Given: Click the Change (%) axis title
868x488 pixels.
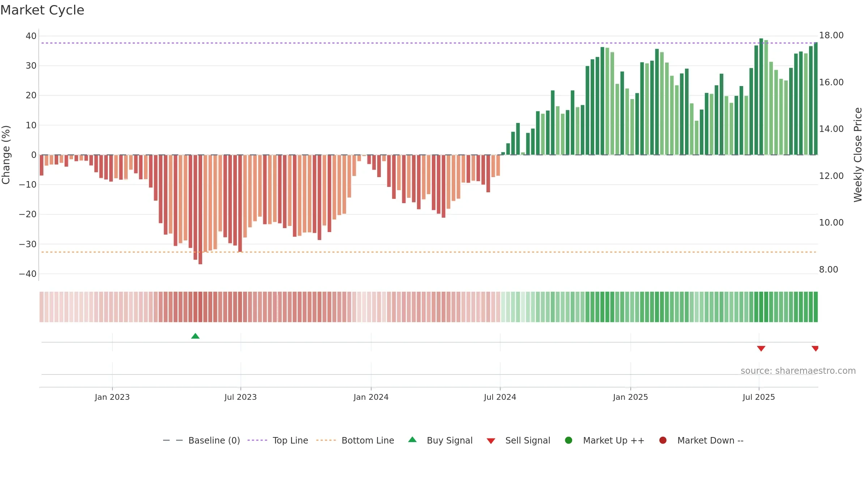Looking at the screenshot, I should pyautogui.click(x=6, y=155).
